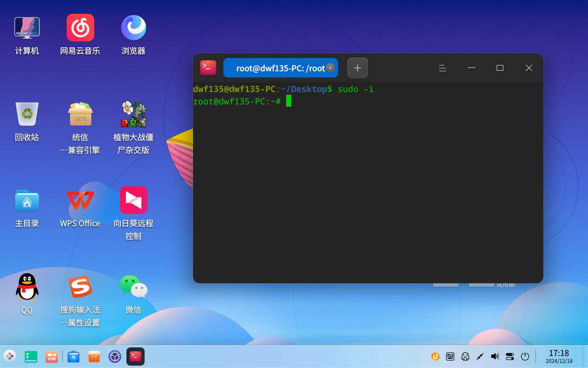Open the blue app store taskbar icon
The width and height of the screenshot is (588, 368).
[73, 356]
